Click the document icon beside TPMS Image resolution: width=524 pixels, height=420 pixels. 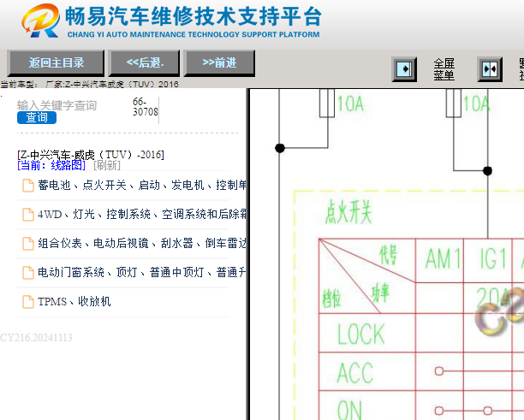[28, 302]
